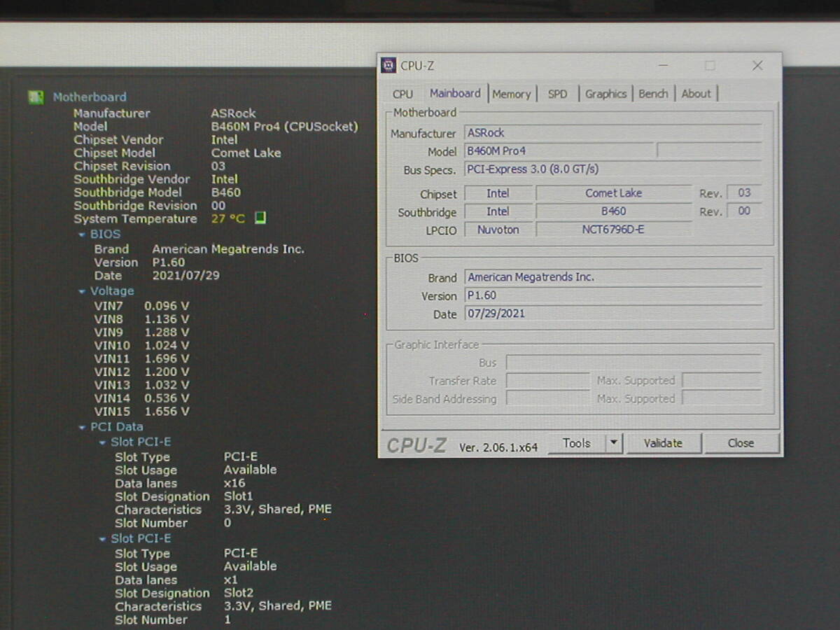Click the CPU-Z title bar app icon
Image resolution: width=840 pixels, height=630 pixels.
[x=388, y=66]
